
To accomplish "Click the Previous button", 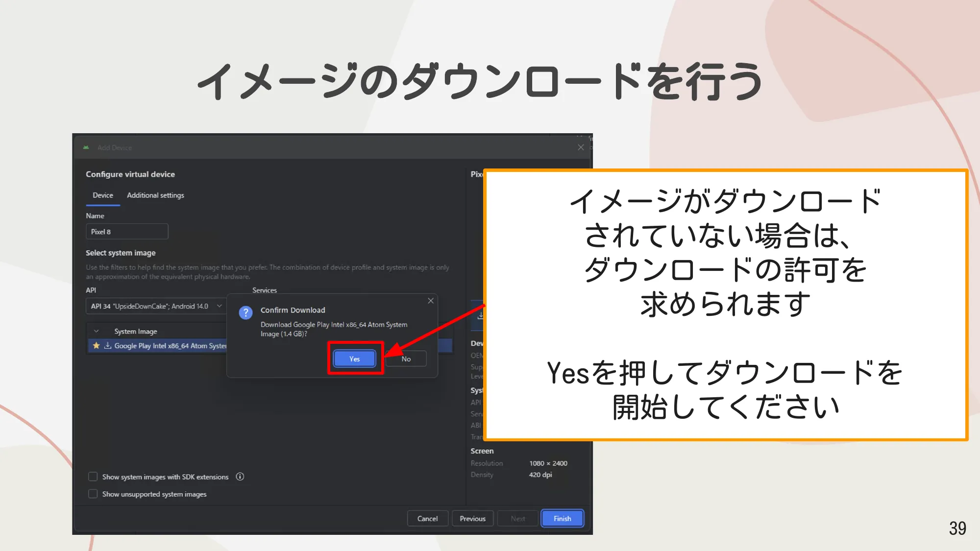I will click(472, 518).
